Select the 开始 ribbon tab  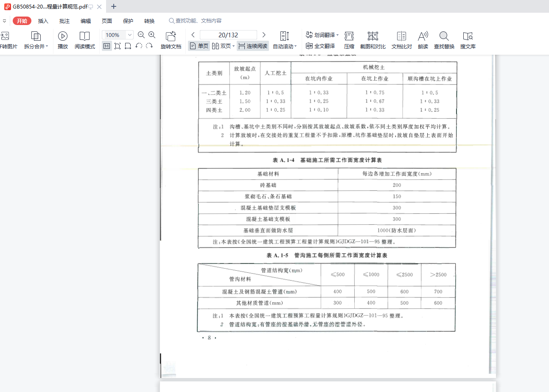pos(22,21)
